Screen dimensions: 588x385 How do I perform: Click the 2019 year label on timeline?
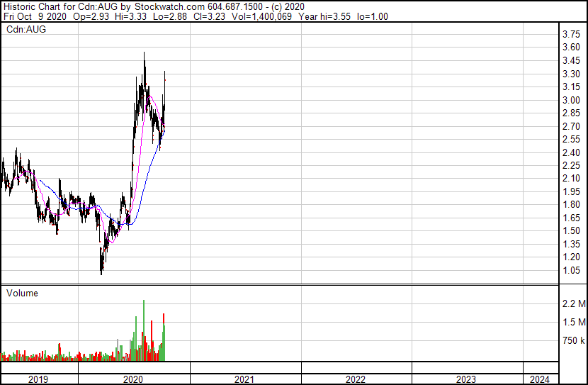(38, 379)
